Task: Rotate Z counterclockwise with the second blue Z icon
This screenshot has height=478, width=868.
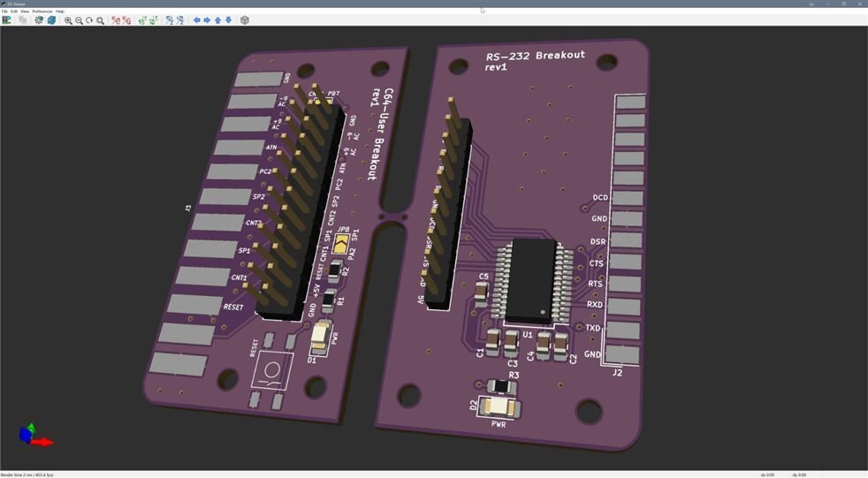Action: click(180, 20)
